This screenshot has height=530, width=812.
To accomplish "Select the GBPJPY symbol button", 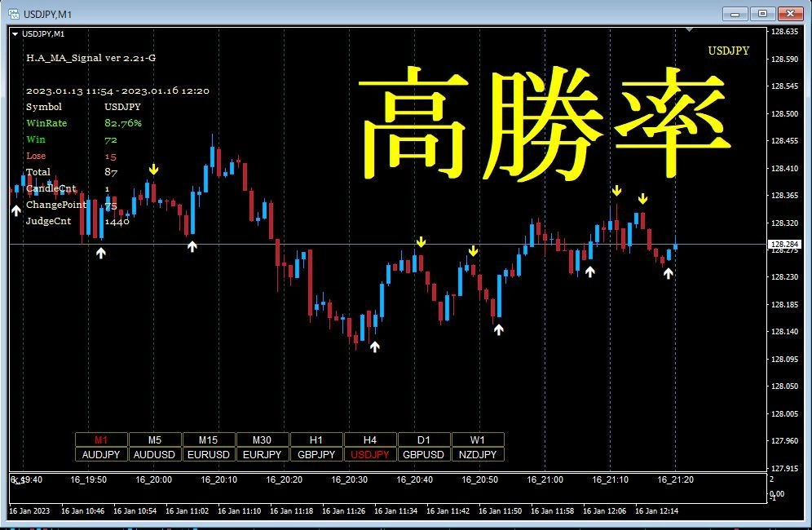I will click(x=316, y=455).
